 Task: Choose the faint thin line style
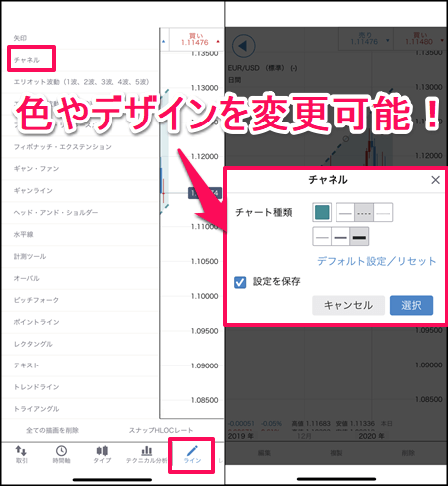click(x=383, y=212)
